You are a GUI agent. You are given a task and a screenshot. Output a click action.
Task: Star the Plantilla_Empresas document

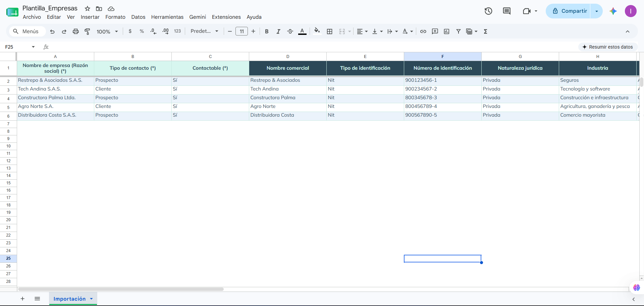point(88,9)
